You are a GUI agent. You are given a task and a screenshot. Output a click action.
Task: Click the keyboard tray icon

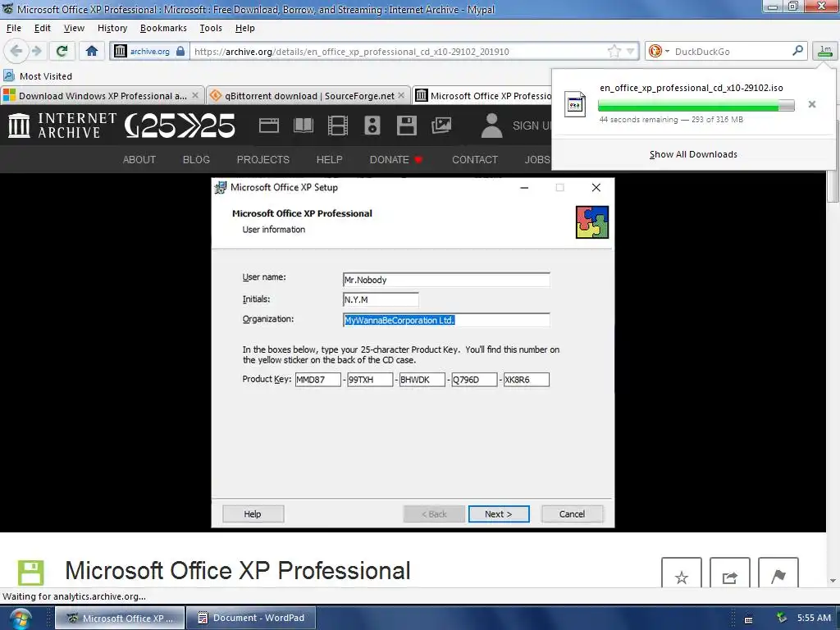click(x=748, y=619)
